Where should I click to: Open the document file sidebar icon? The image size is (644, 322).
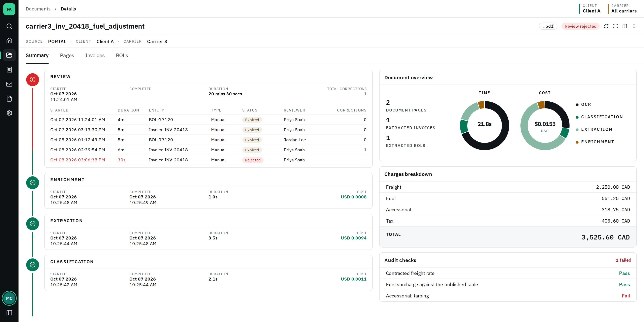coord(9,98)
